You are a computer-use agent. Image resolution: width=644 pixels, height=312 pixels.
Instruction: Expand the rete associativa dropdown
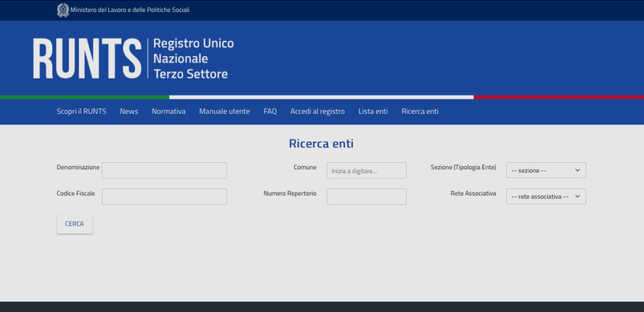(x=546, y=196)
